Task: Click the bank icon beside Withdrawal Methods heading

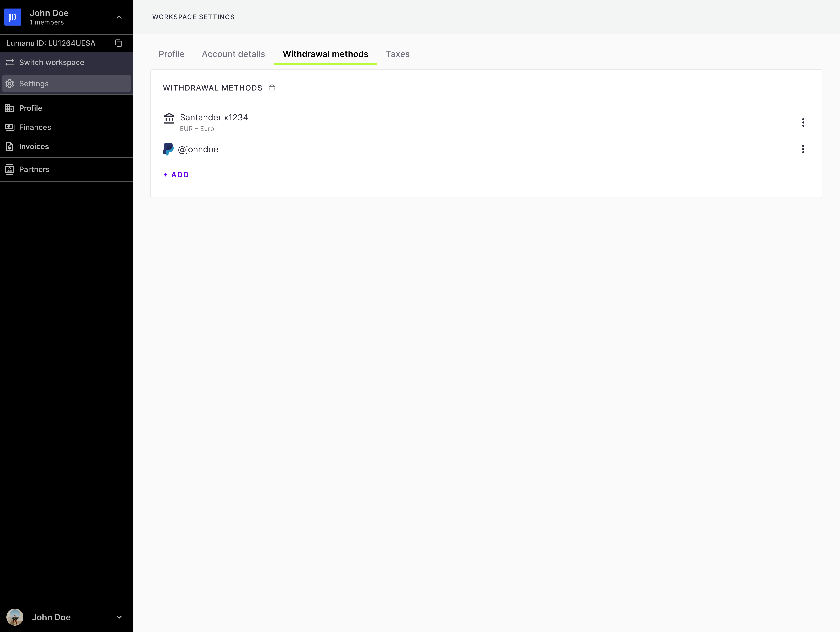Action: (x=272, y=88)
